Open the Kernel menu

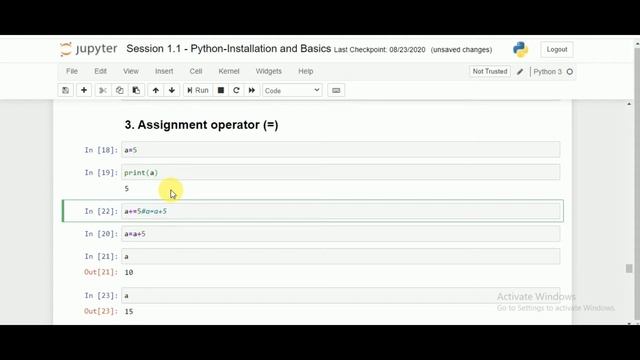229,71
